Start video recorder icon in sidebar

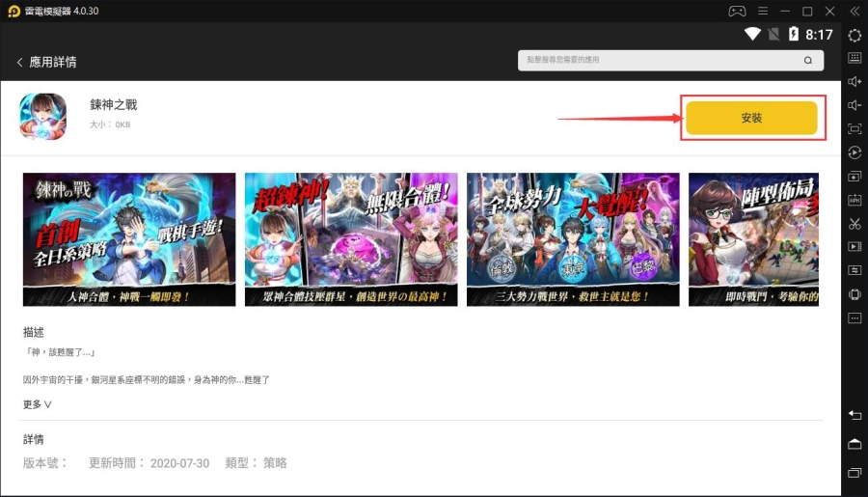(854, 246)
